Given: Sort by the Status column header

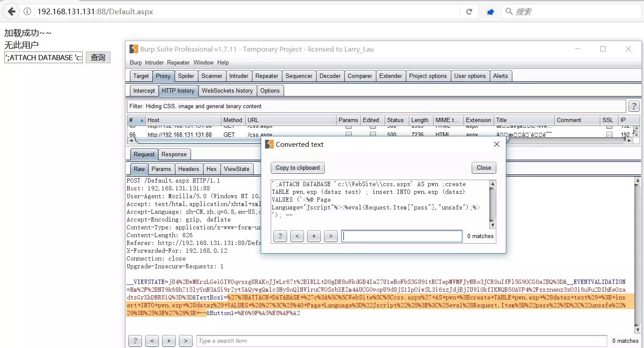Looking at the screenshot, I should (396, 120).
